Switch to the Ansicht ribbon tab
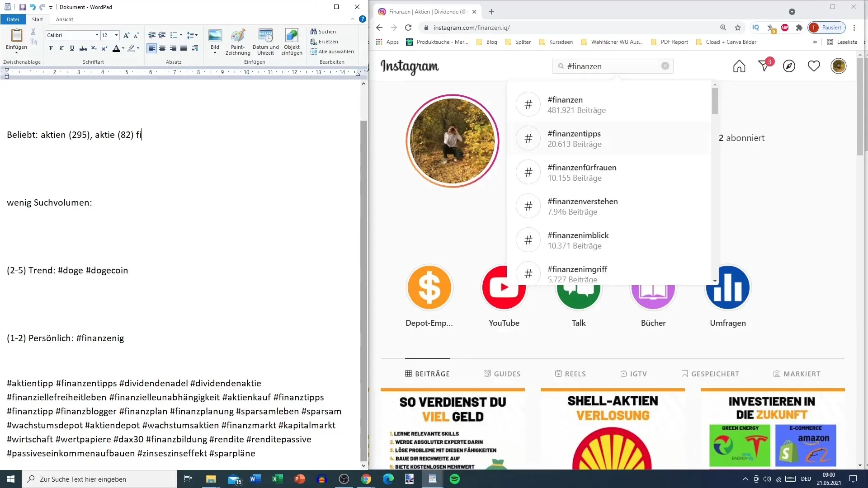The width and height of the screenshot is (868, 488). [65, 19]
